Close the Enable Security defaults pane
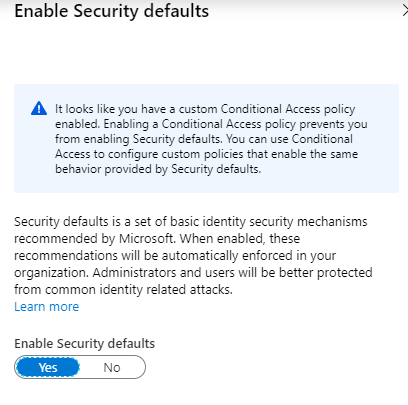408x405 pixels. (405, 11)
